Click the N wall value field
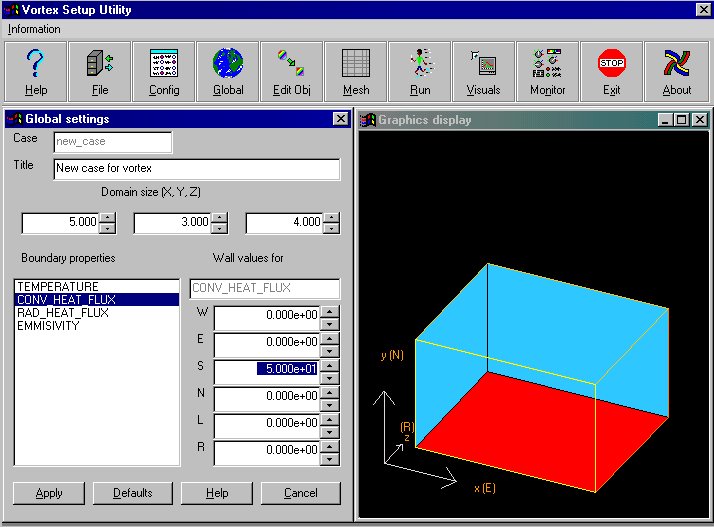 [x=267, y=399]
